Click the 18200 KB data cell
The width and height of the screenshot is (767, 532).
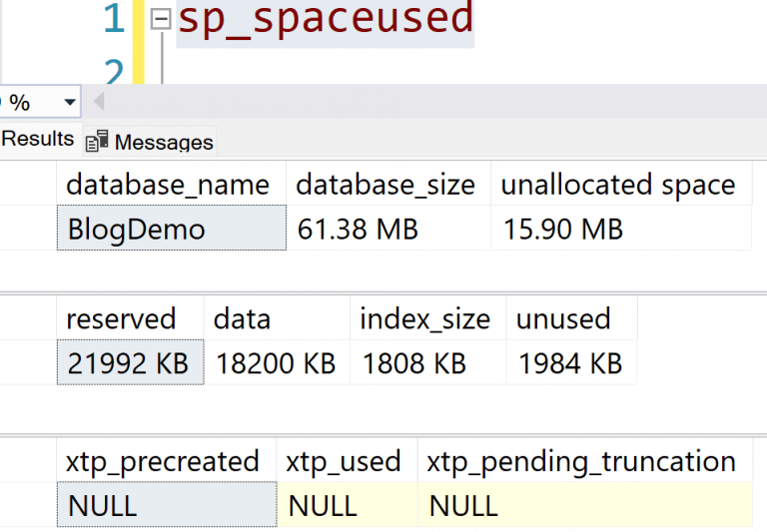click(276, 363)
